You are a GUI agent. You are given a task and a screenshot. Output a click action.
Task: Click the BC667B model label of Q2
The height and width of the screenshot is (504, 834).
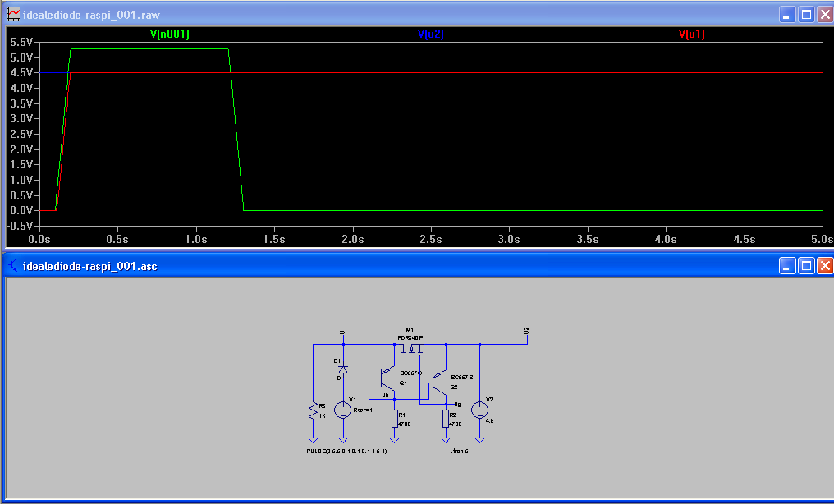461,377
